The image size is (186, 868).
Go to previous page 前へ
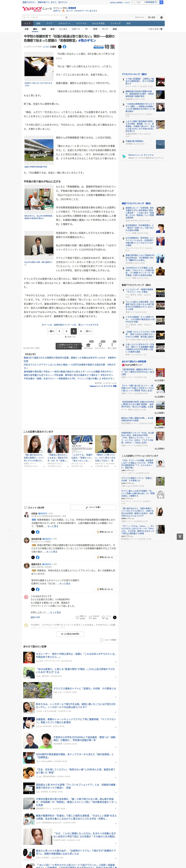point(51,331)
